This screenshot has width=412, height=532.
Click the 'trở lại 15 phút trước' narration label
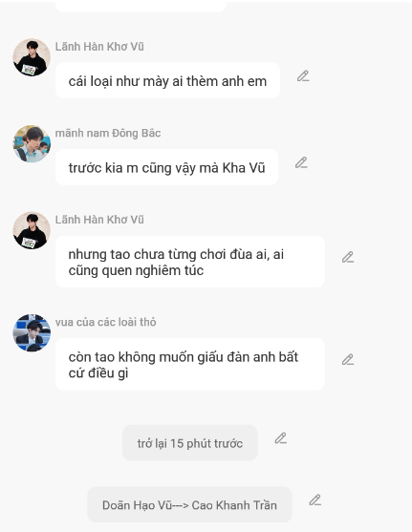coord(190,443)
